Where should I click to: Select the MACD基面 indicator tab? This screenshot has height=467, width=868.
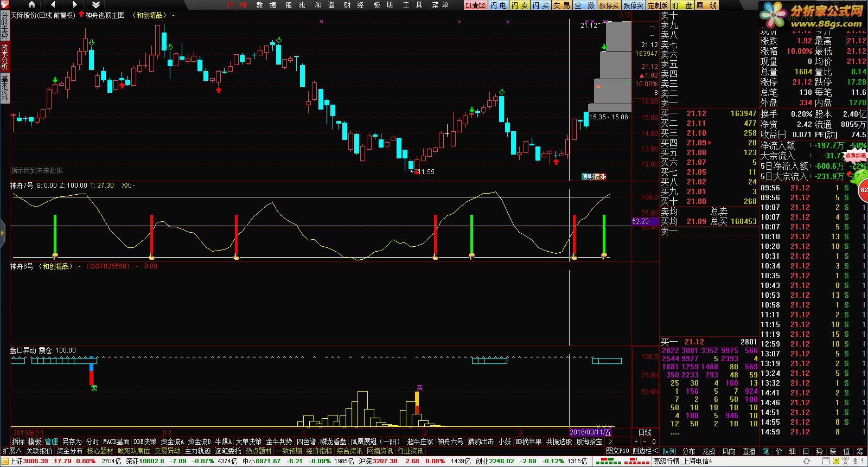(x=116, y=442)
